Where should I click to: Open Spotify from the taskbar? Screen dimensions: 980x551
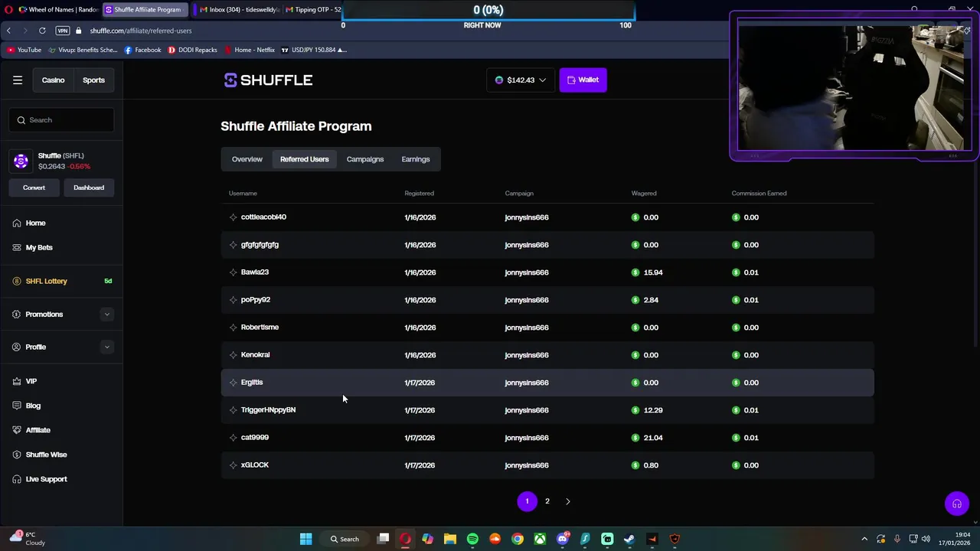click(x=472, y=539)
